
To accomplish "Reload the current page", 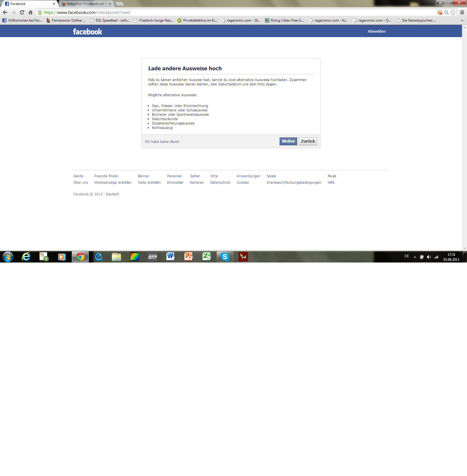I will (x=22, y=13).
